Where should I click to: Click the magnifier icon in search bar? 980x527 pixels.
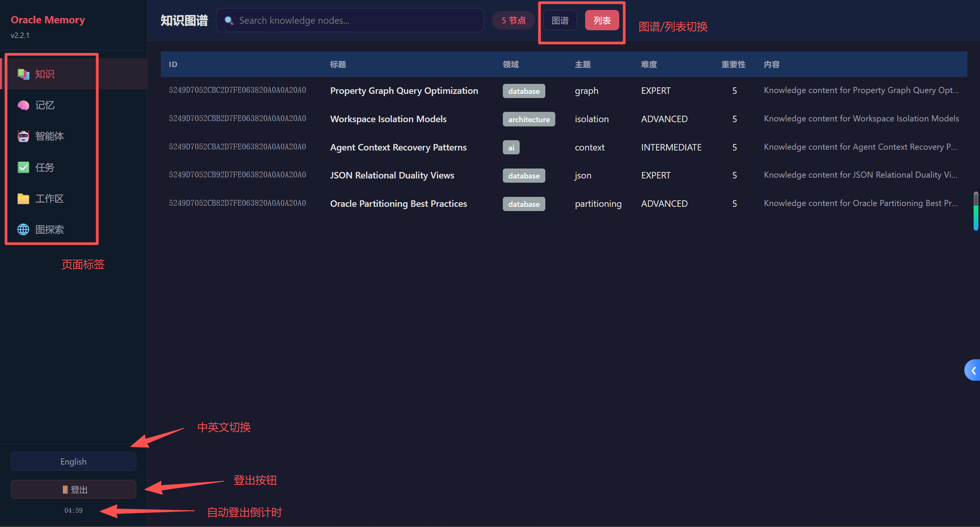point(229,20)
